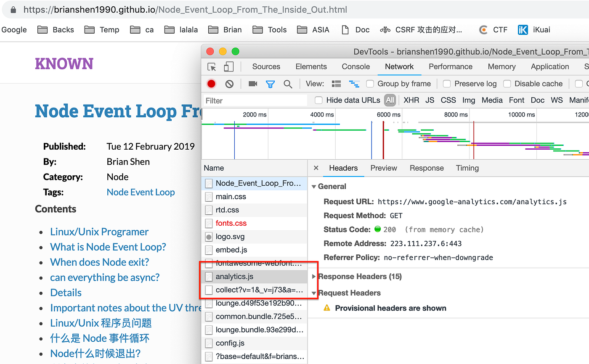Check Disable cache

(507, 84)
